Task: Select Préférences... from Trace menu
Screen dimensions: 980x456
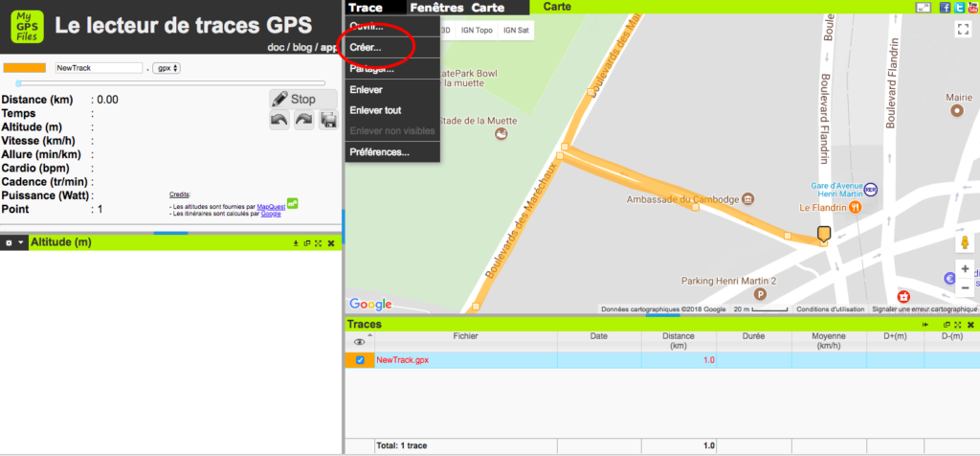Action: pyautogui.click(x=392, y=151)
